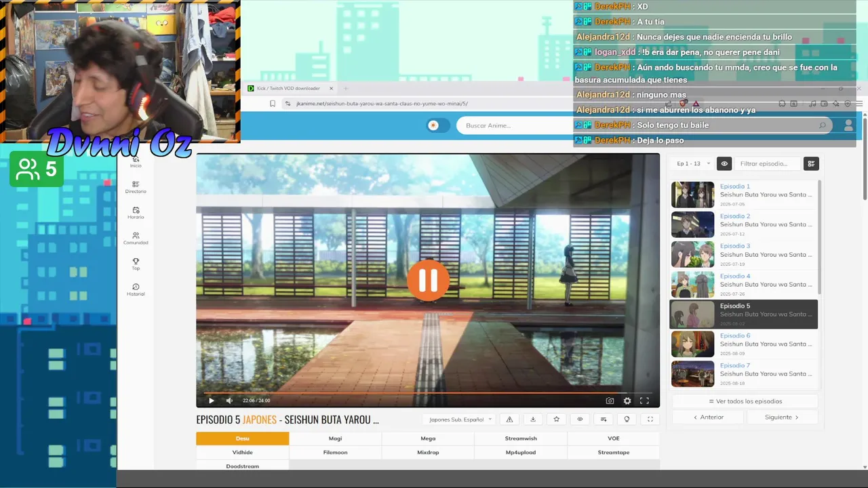
Task: Click the Episodio 6 thumbnail
Action: tap(692, 344)
